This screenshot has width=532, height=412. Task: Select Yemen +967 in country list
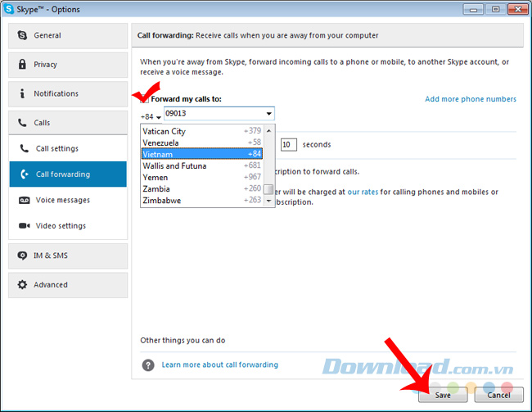[x=202, y=177]
